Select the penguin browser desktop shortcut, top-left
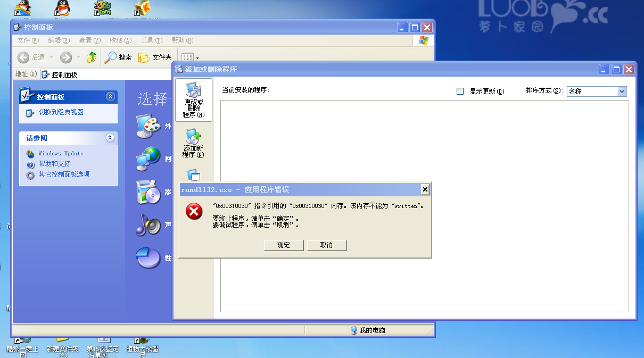This screenshot has height=358, width=644. click(22, 7)
